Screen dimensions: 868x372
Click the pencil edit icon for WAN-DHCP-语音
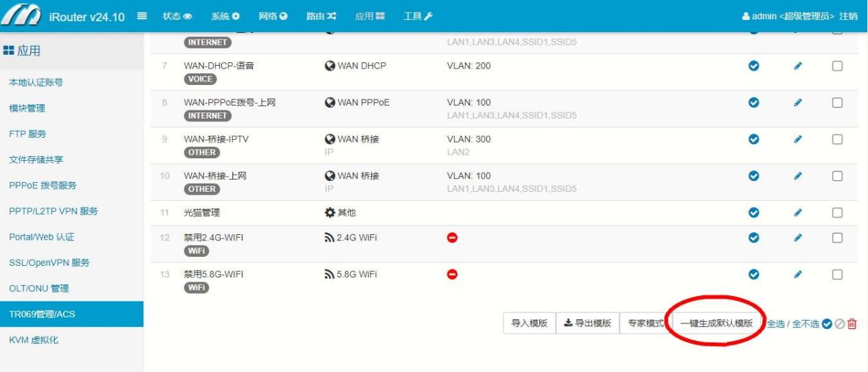tap(797, 66)
